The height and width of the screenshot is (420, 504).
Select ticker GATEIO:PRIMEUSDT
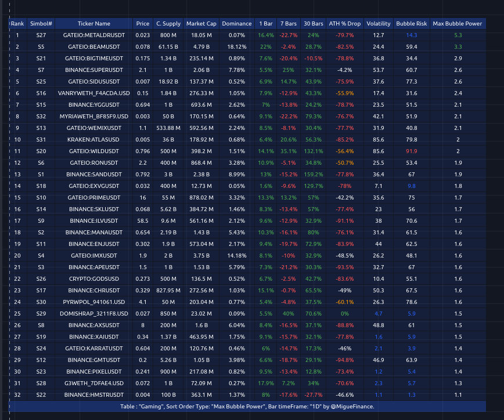pos(94,197)
